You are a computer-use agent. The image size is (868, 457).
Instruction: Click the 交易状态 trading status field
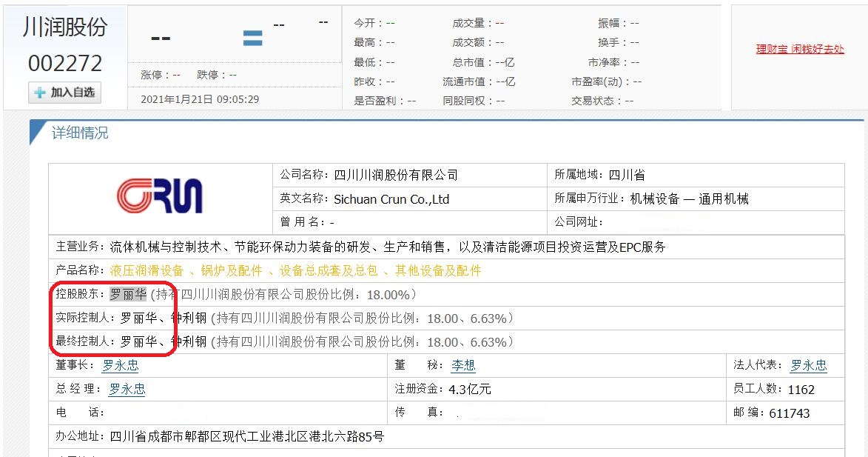(x=602, y=101)
